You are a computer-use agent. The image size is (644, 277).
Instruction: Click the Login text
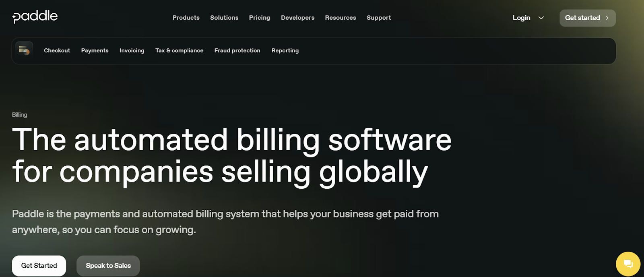[521, 18]
